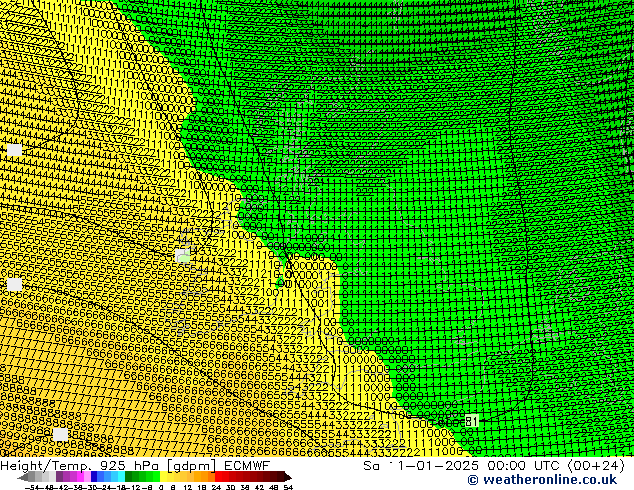The image size is (634, 490).
Task: Click the forecast date '1-01-2025 00:00 UTC' text
Action: (x=480, y=465)
